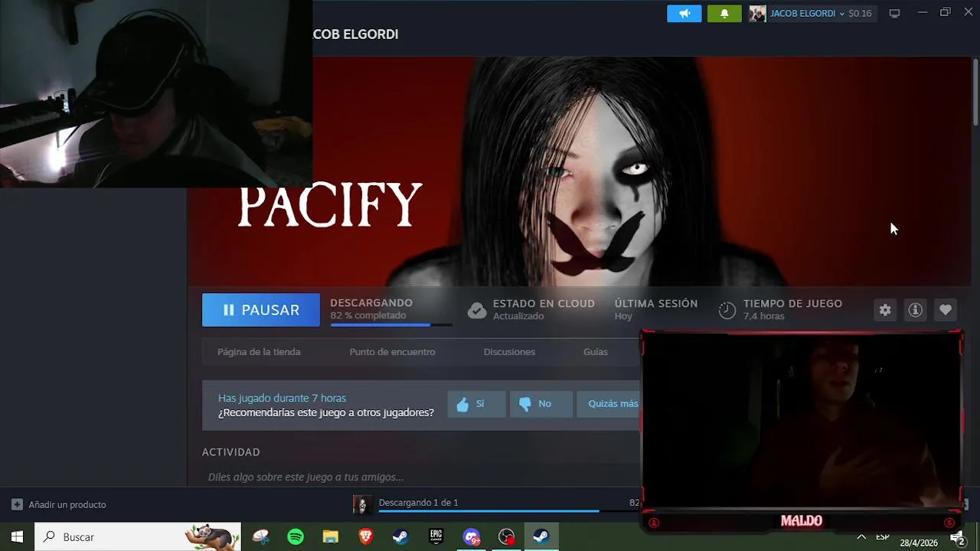Click the bottom download progress bar

pyautogui.click(x=509, y=511)
